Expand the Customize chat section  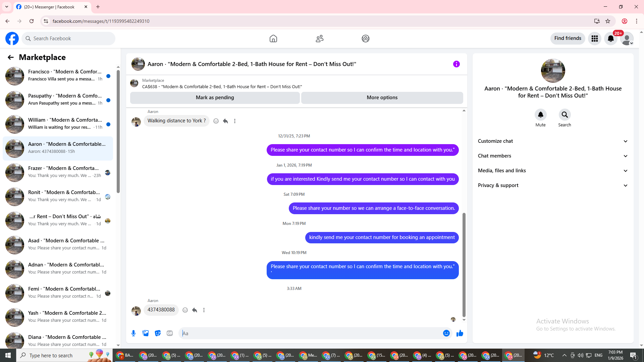click(x=552, y=141)
